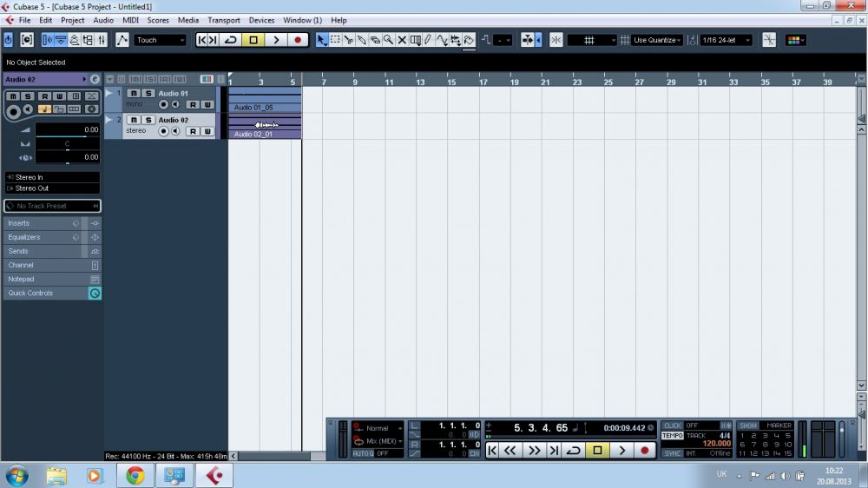
Task: Edit channel settings of Audio 02 inspector
Action: (x=95, y=79)
